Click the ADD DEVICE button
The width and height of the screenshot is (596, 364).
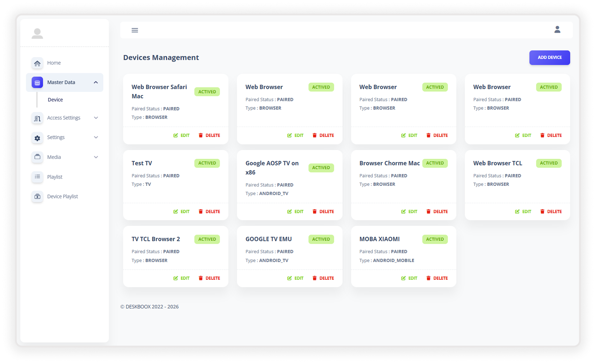pos(549,58)
